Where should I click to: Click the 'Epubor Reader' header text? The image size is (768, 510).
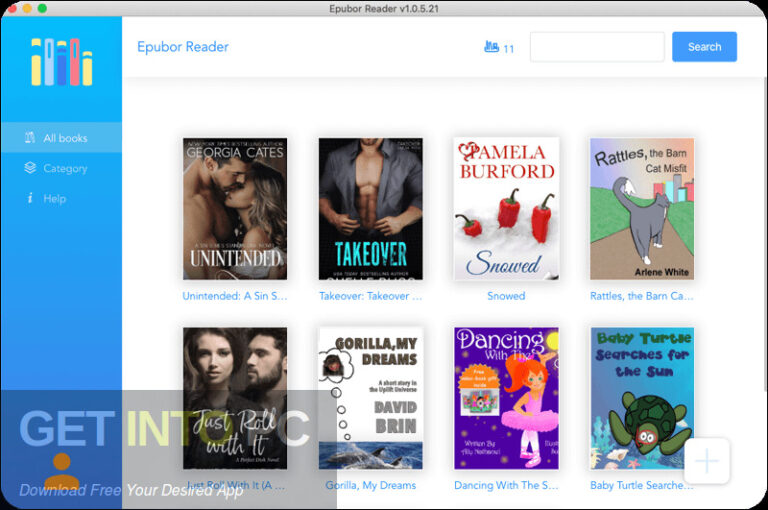pos(183,47)
